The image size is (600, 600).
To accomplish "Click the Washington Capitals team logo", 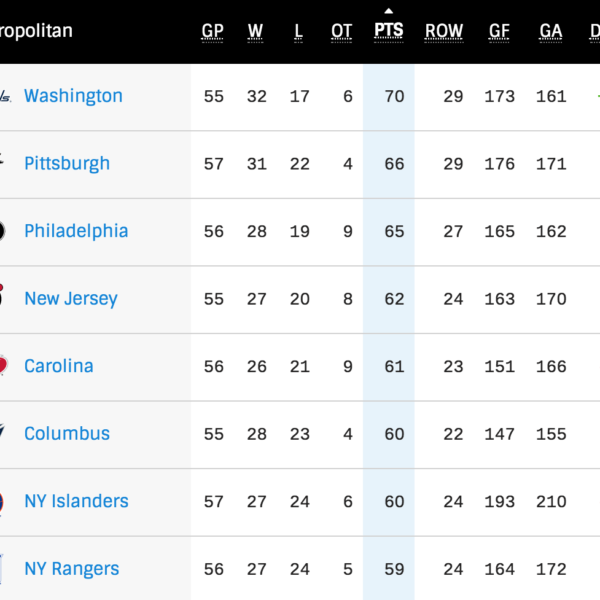I will click(x=5, y=97).
